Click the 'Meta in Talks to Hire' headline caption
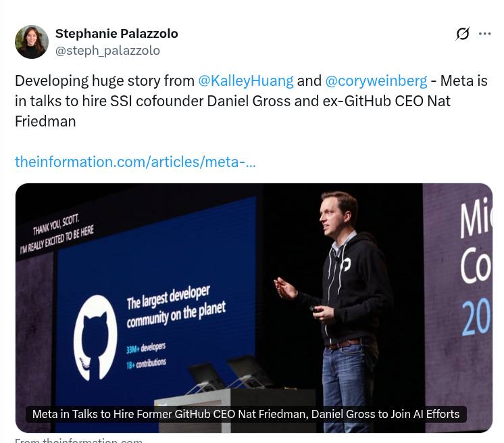Image resolution: width=504 pixels, height=443 pixels. (246, 414)
